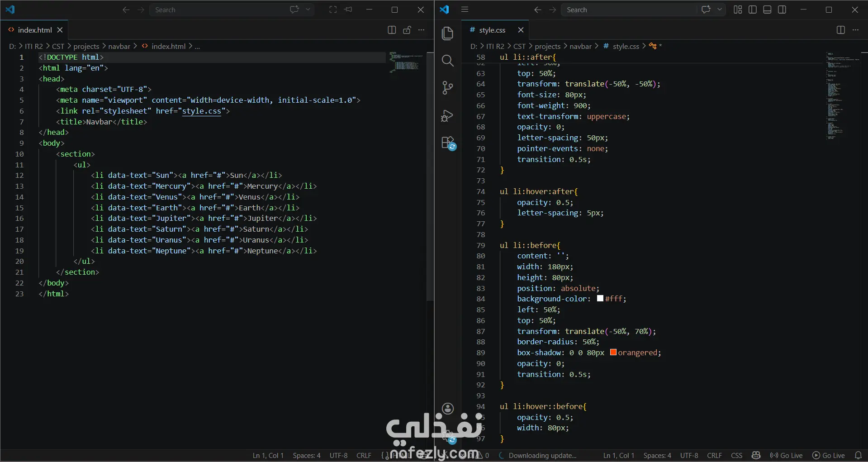Image resolution: width=868 pixels, height=462 pixels.
Task: Click the sticky scroll header ul li::after
Action: [x=527, y=57]
